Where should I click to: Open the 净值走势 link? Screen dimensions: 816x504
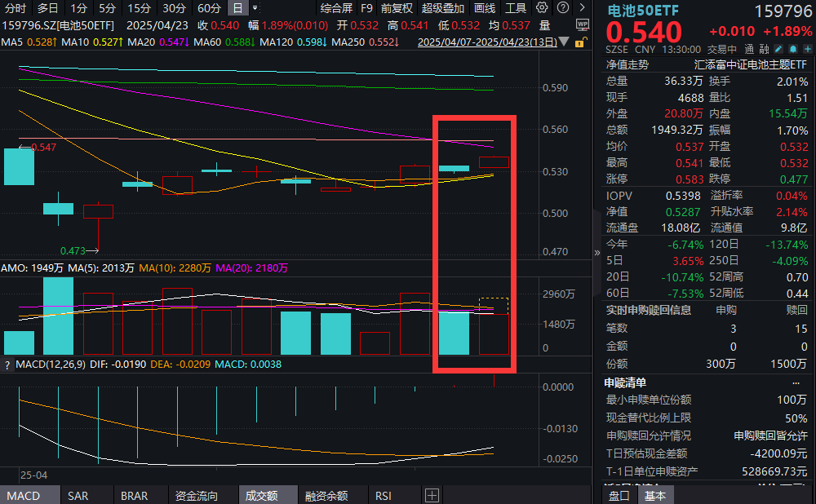(627, 64)
